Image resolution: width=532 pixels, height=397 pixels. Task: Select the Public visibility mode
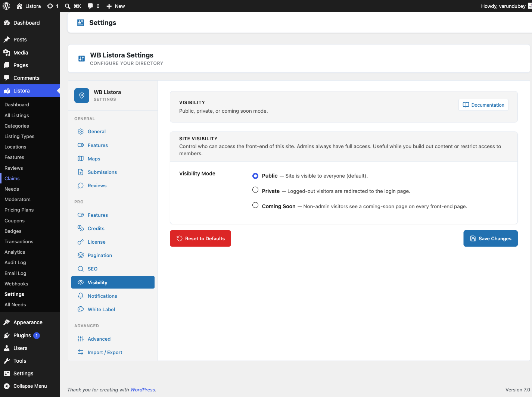(255, 176)
